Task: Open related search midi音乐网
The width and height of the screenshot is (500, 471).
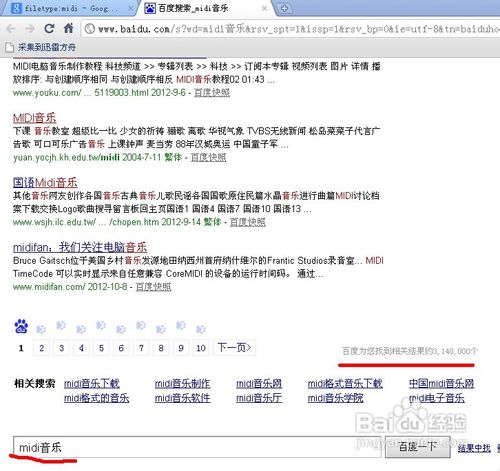Action: tap(259, 383)
